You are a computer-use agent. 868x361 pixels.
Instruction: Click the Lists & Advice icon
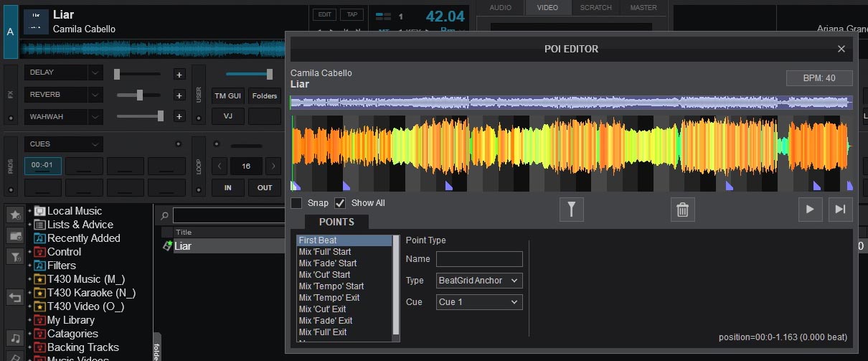tap(40, 225)
